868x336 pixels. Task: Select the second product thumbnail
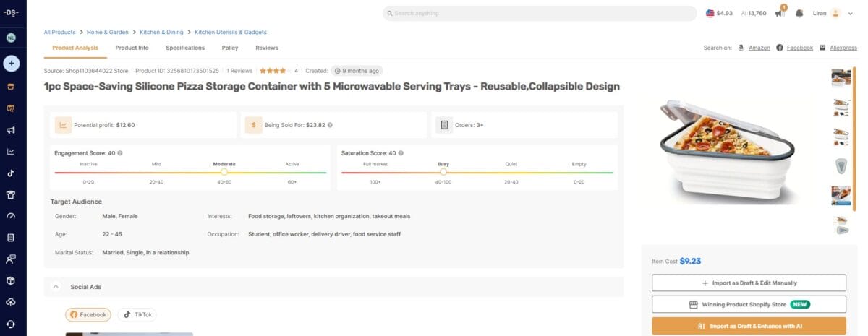pyautogui.click(x=841, y=106)
